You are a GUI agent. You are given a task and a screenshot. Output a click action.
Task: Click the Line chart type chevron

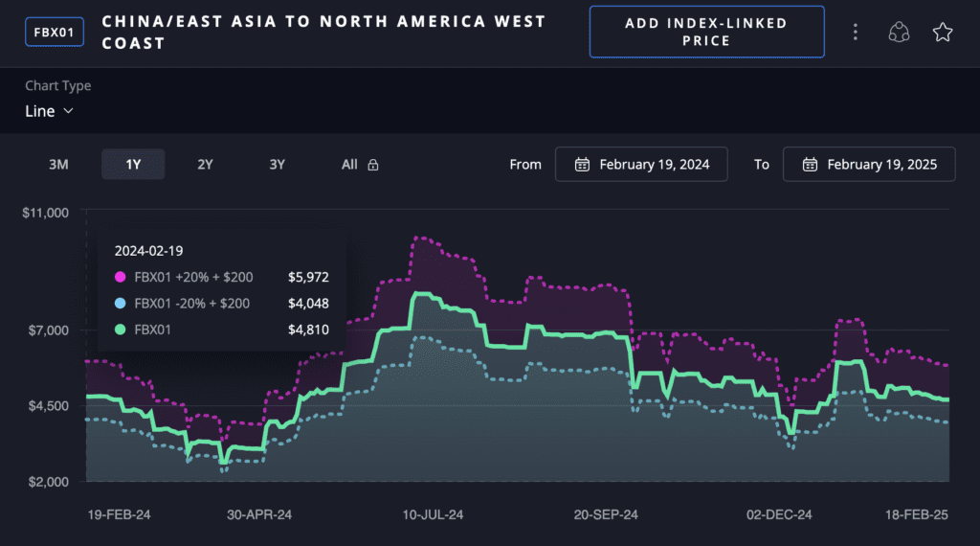tap(68, 111)
